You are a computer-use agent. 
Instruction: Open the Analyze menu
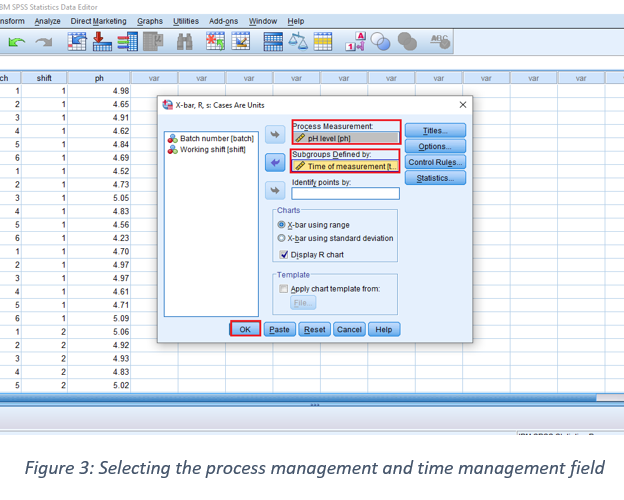coord(47,21)
